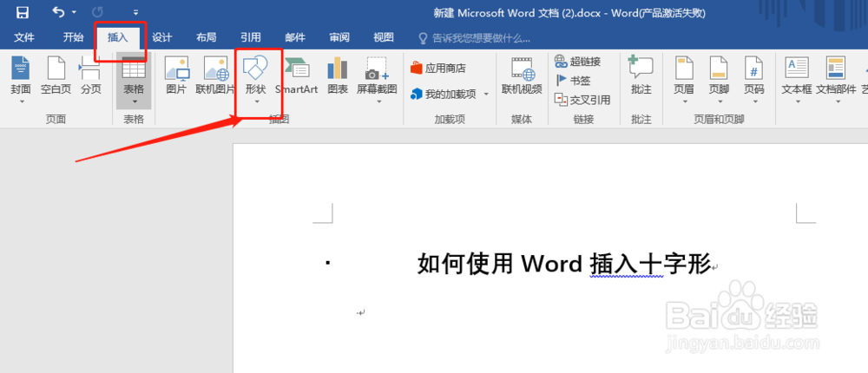
Task: Select the 插入 ribbon tab
Action: [117, 37]
